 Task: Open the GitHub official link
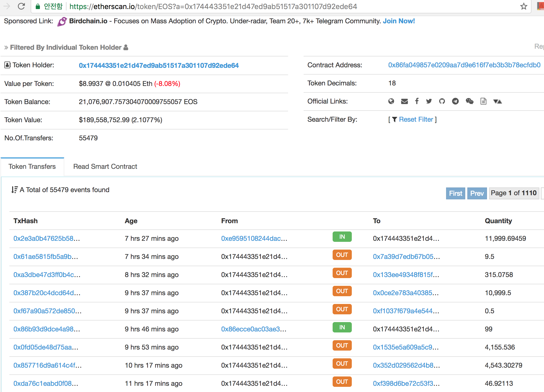442,101
